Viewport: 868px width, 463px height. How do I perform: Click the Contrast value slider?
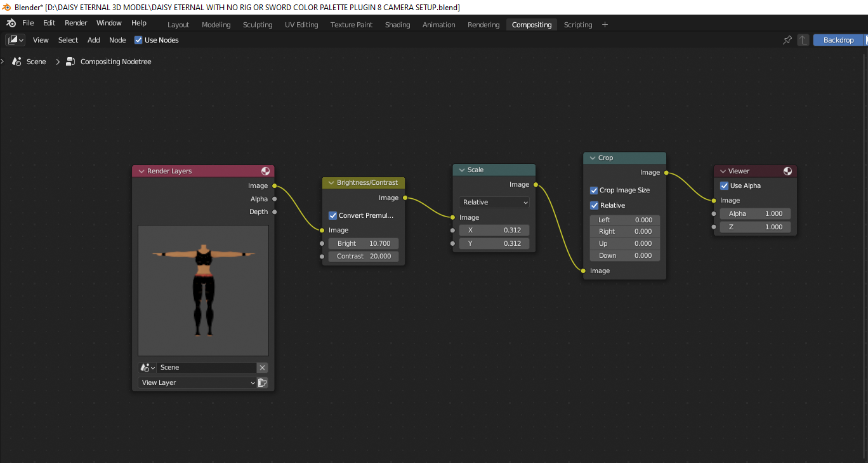364,256
